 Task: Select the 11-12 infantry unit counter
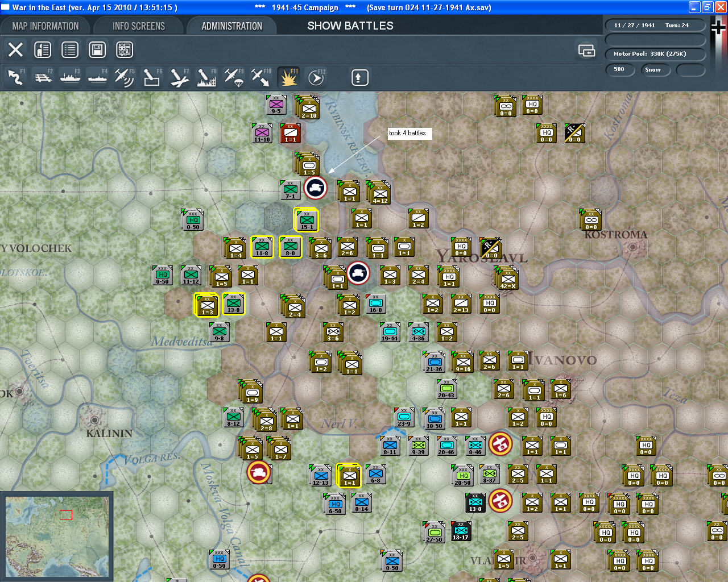click(x=191, y=276)
